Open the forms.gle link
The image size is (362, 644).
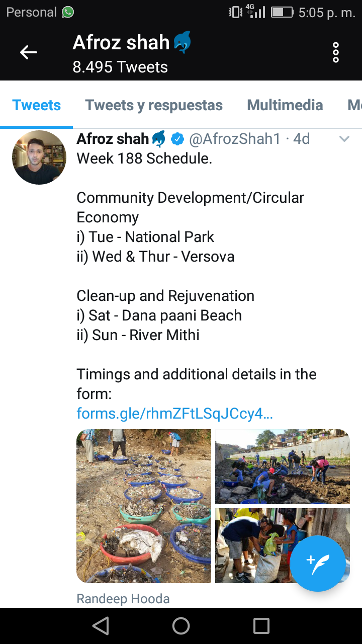pyautogui.click(x=174, y=414)
